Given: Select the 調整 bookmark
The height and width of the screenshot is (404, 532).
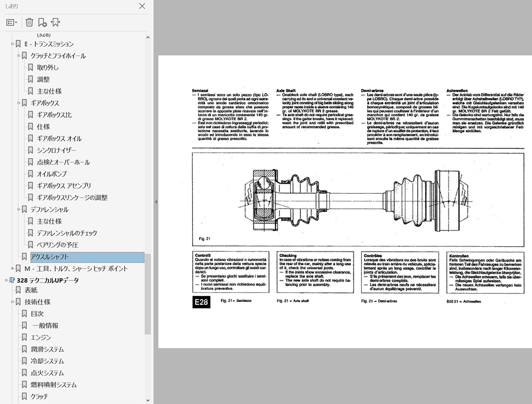Looking at the screenshot, I should 43,79.
